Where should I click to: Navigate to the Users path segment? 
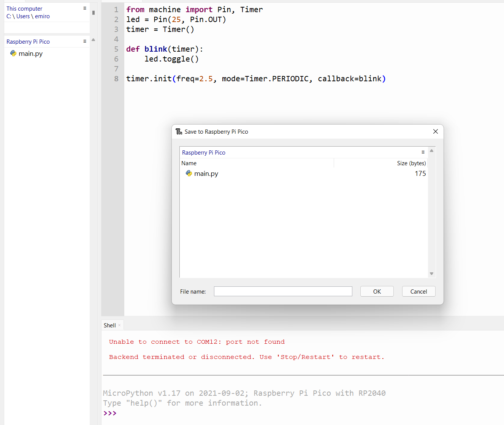(x=23, y=16)
